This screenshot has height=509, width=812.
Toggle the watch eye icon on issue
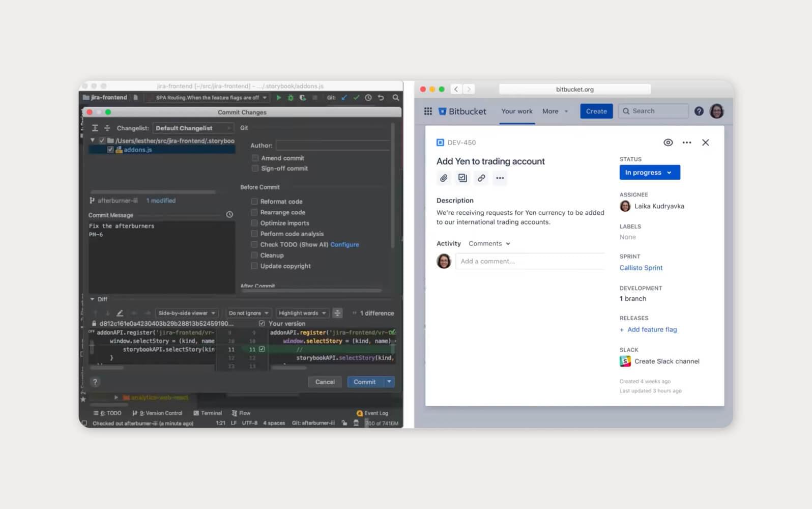click(x=668, y=143)
